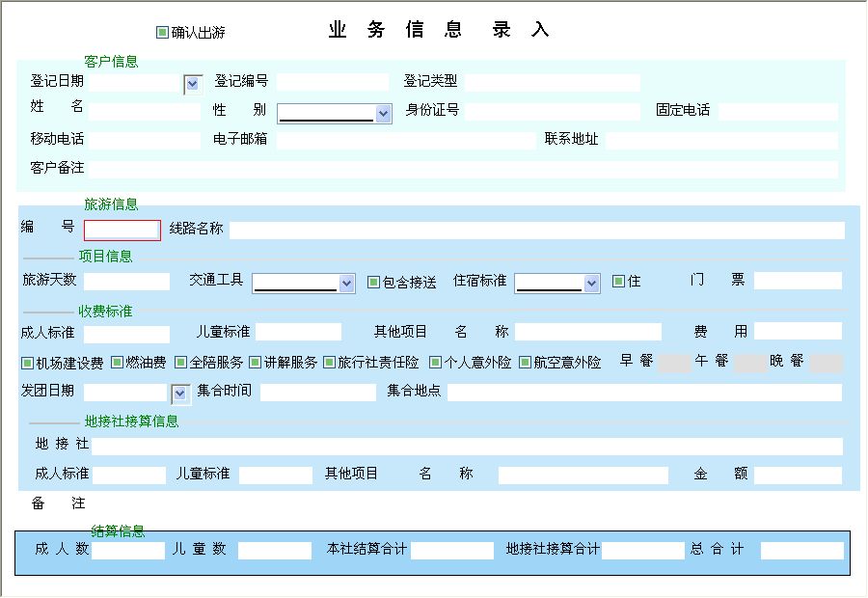Select the 旅行社责任险 checkbox
Screen dimensions: 868x598
(x=329, y=362)
